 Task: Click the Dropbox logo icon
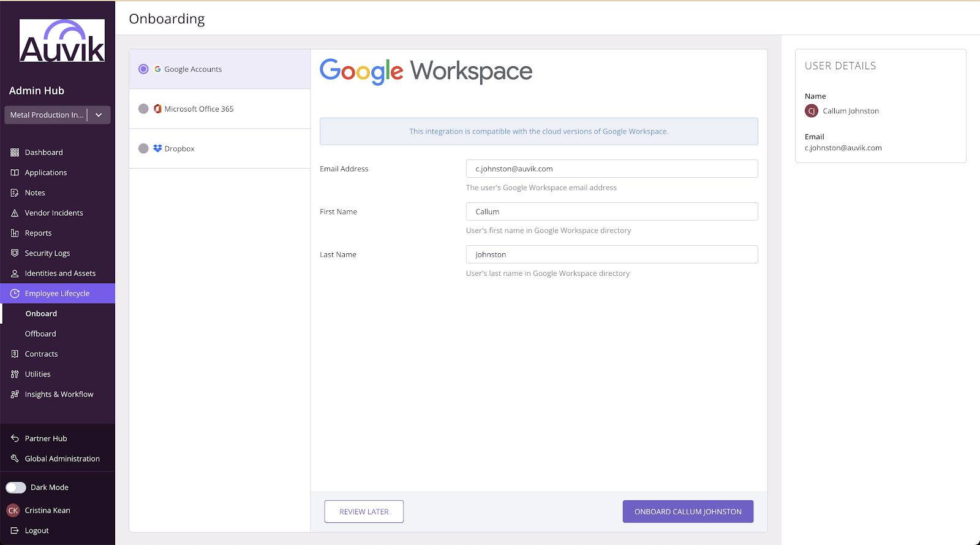157,148
